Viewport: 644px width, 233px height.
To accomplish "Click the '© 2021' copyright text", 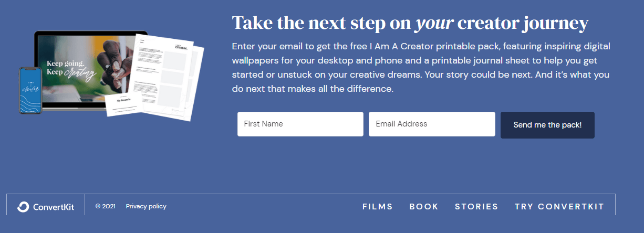I will (105, 206).
